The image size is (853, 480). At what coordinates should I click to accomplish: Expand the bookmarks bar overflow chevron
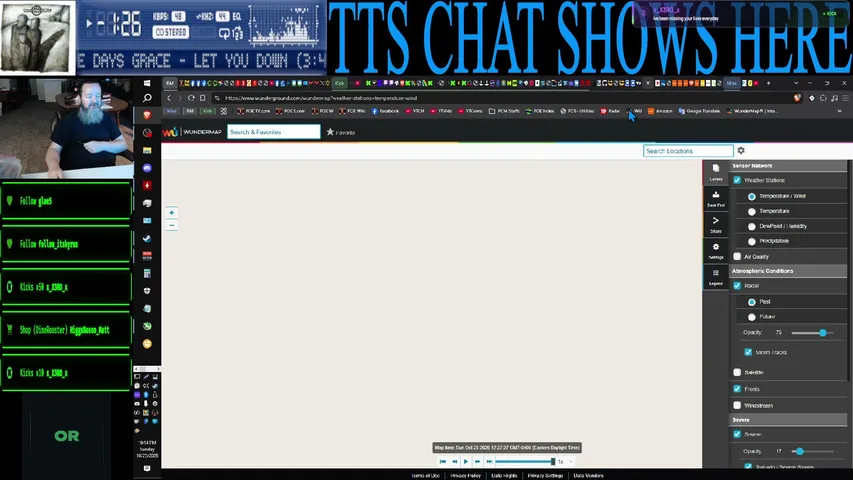[x=839, y=111]
